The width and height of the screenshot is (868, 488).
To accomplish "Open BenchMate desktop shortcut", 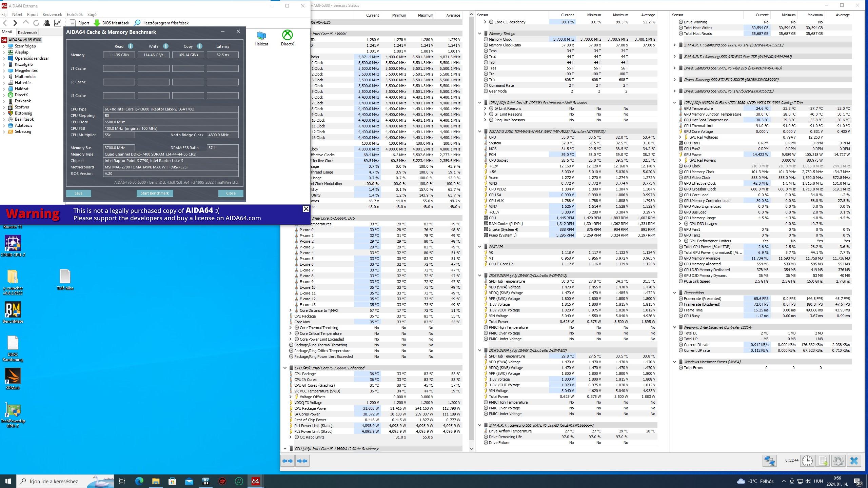I will pos(13,312).
